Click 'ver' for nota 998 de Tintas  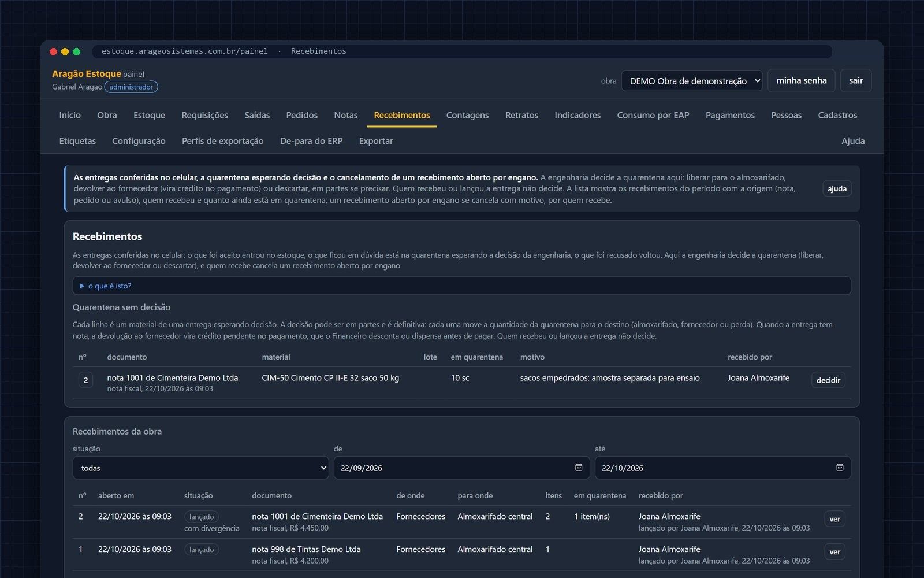[834, 552]
